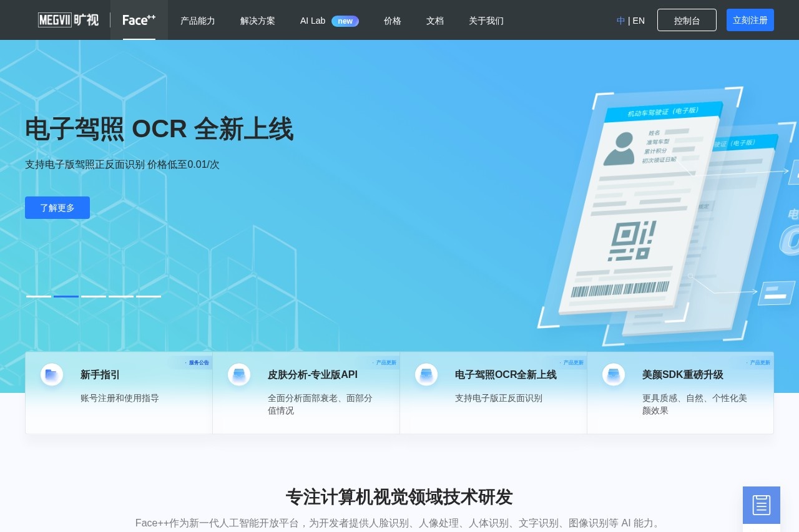Click the 立刻注册 button
Image resolution: width=799 pixels, height=532 pixels.
[750, 20]
